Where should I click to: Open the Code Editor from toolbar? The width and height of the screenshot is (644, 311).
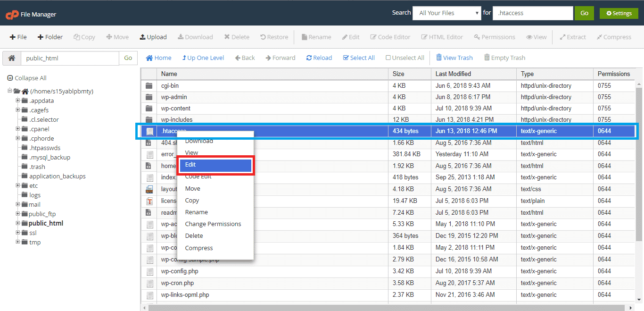point(390,37)
